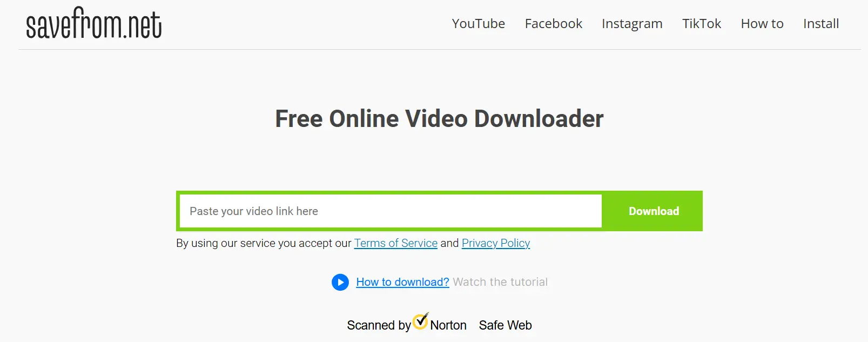Open the TikTok navigation link
Image resolution: width=868 pixels, height=342 pixels.
(702, 24)
